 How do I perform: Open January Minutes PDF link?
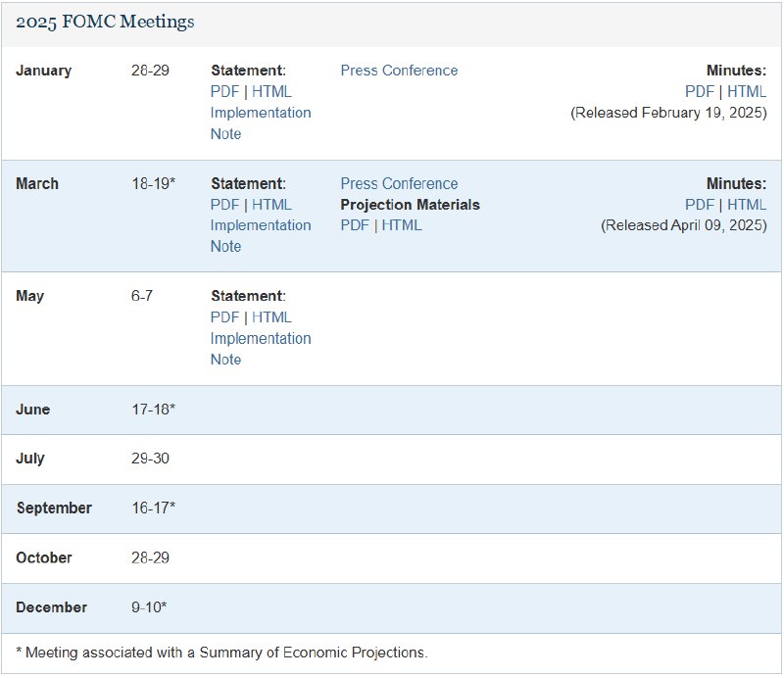pos(700,91)
